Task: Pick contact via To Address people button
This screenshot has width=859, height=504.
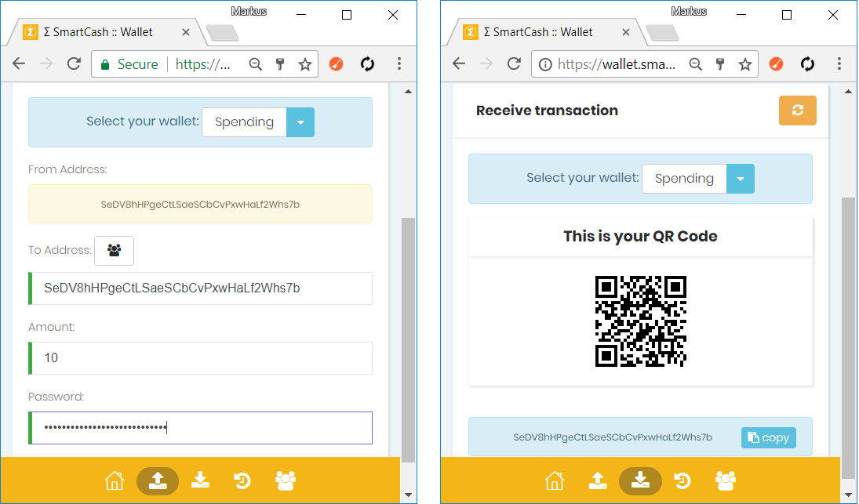Action: 114,251
